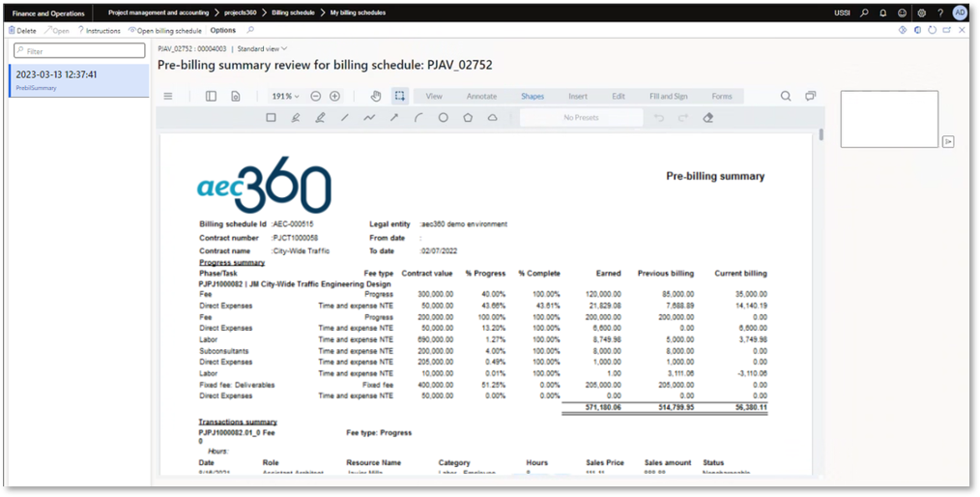Pick the cloud shape tool
The image size is (980, 497).
point(493,118)
